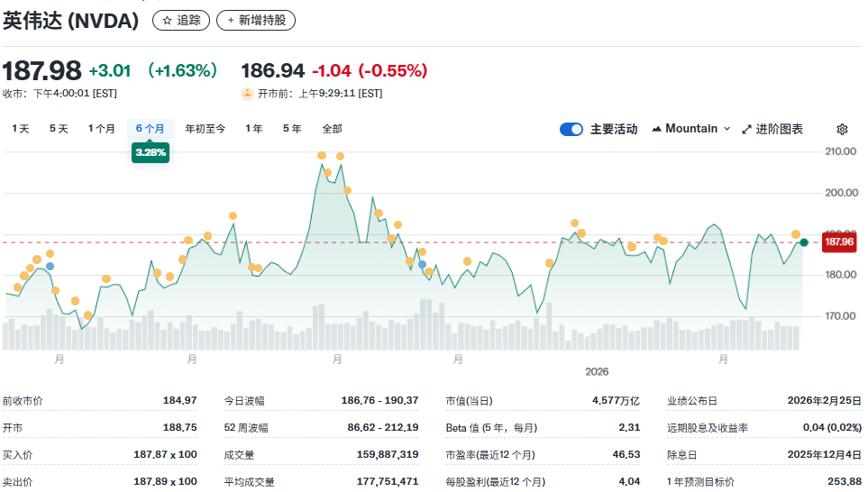Click the closing price 187.98

(42, 71)
